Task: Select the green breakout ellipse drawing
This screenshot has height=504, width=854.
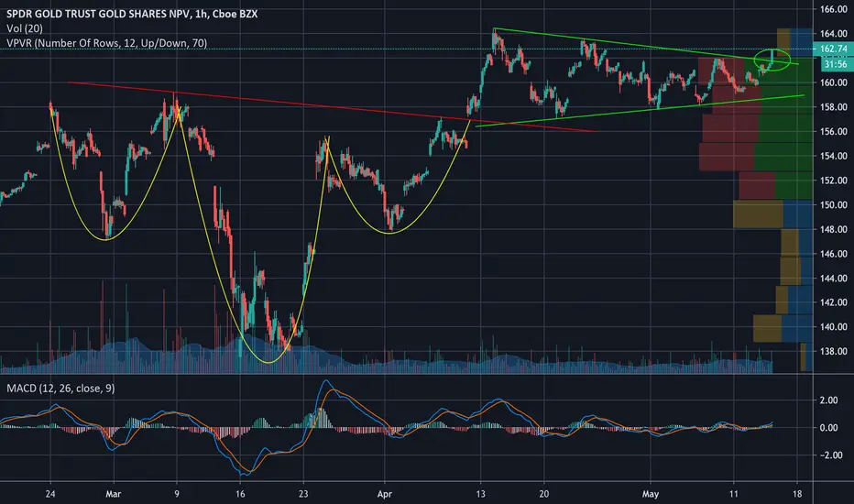Action: tap(772, 60)
